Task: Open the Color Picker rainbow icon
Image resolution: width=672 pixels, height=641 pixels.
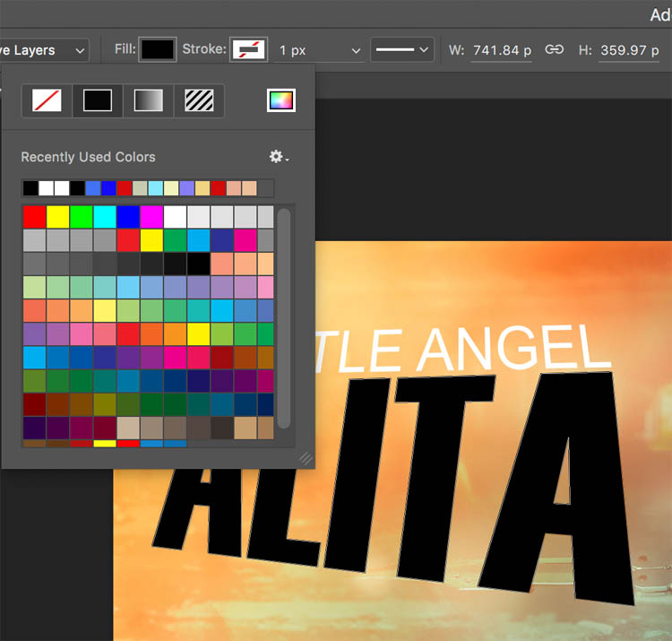Action: pos(280,100)
